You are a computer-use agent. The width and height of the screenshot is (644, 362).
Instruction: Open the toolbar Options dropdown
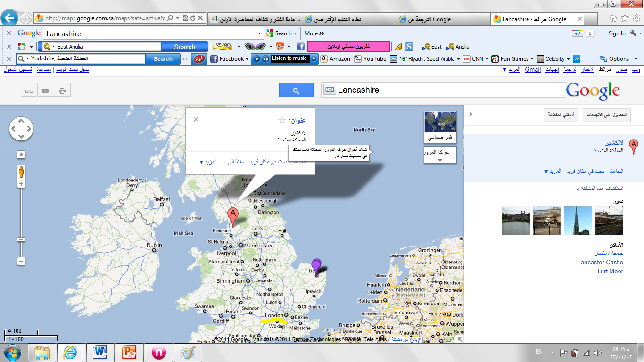pyautogui.click(x=636, y=59)
